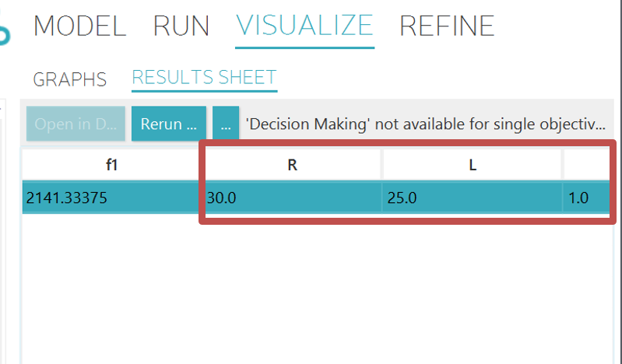The height and width of the screenshot is (364, 622).
Task: Sort by the R column header
Action: pos(292,166)
